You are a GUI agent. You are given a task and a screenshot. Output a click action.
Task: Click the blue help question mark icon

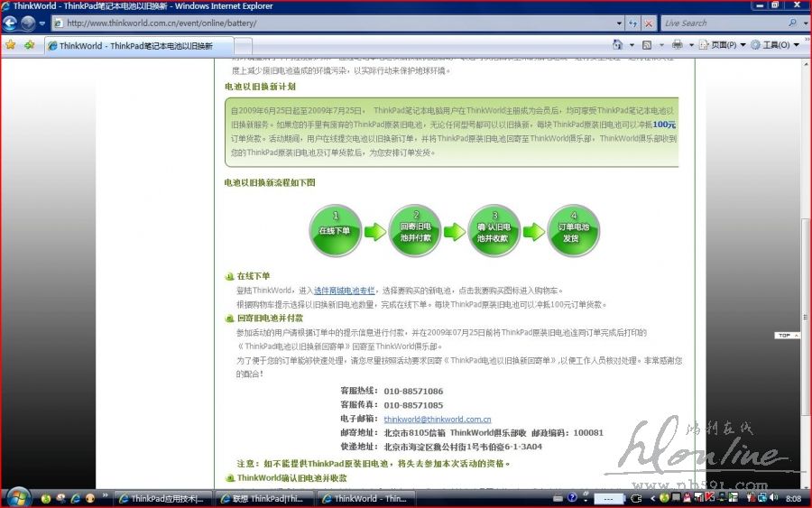point(572,498)
